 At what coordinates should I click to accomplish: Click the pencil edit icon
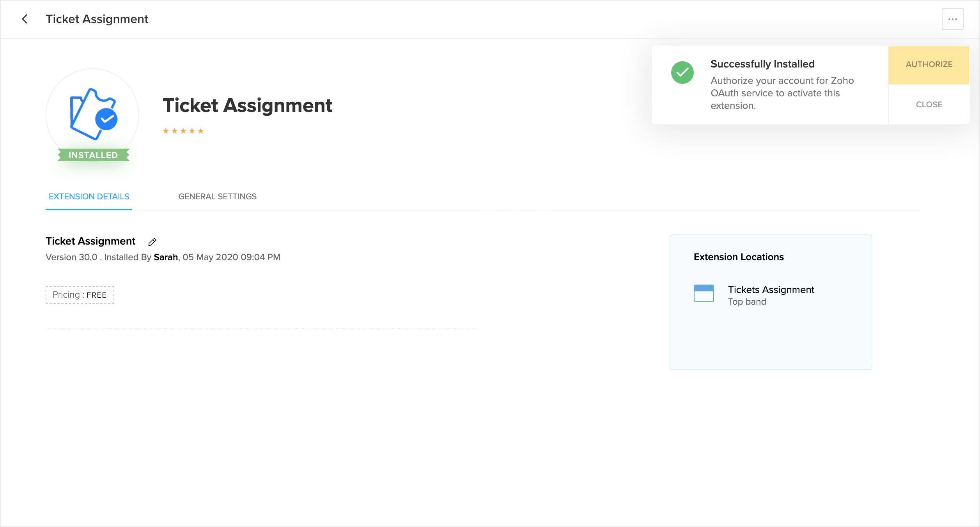[152, 242]
